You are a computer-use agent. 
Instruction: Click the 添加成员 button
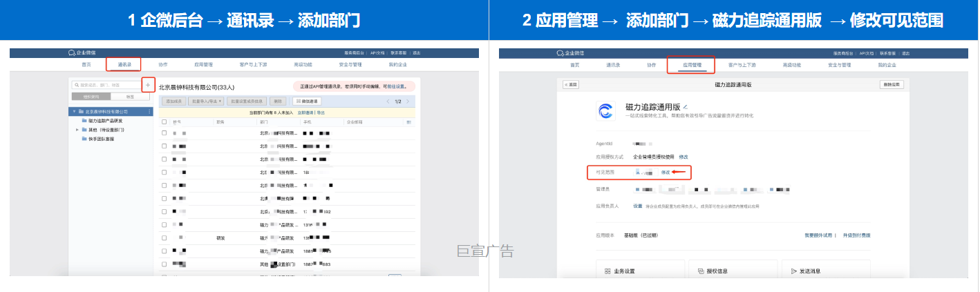[173, 101]
